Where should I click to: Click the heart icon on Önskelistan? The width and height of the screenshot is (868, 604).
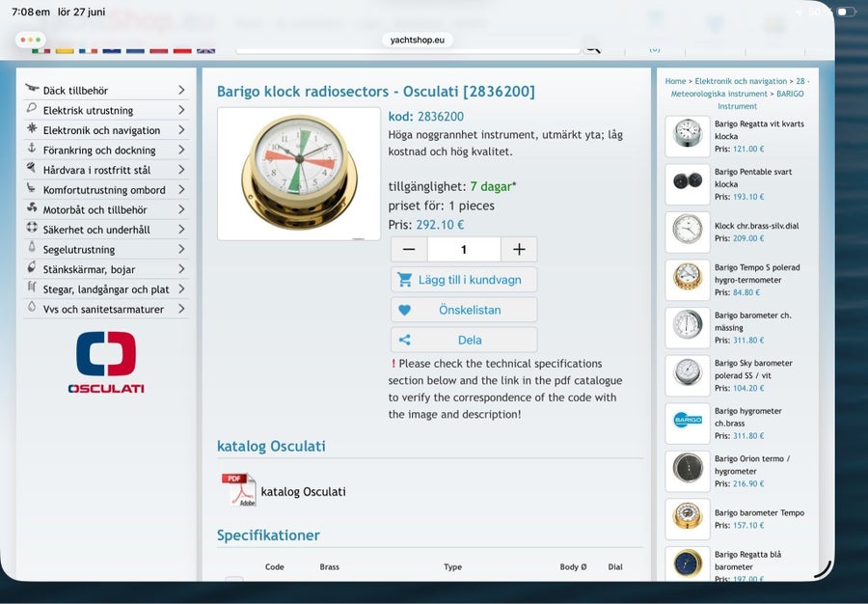pyautogui.click(x=405, y=311)
